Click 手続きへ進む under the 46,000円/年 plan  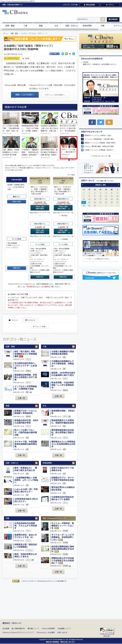(x=40, y=207)
